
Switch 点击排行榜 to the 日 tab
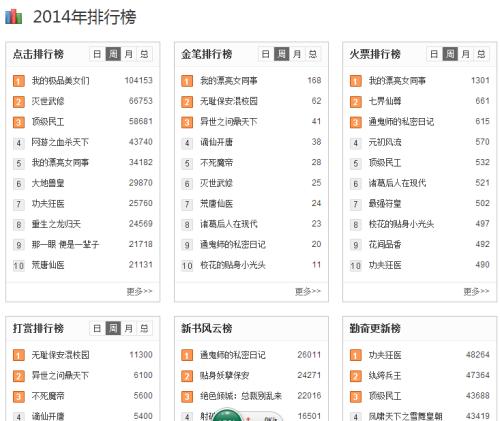[x=97, y=54]
